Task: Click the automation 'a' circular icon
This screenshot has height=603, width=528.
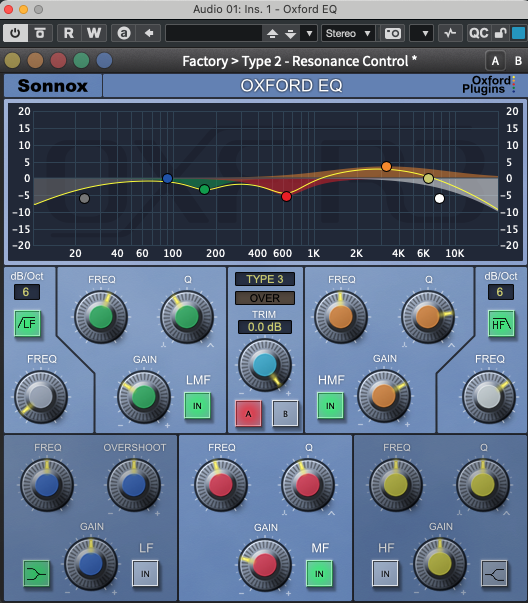Action: tap(123, 33)
